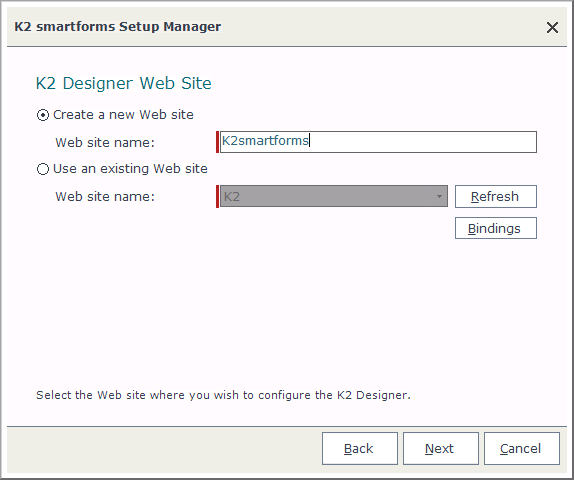Open the Bindings dialog
The image size is (574, 480).
[x=496, y=228]
